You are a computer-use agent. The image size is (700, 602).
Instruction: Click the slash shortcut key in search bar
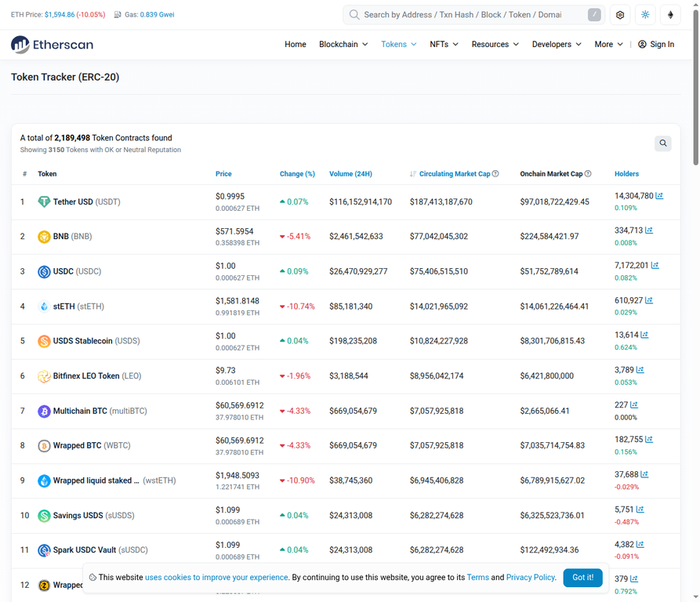[594, 15]
